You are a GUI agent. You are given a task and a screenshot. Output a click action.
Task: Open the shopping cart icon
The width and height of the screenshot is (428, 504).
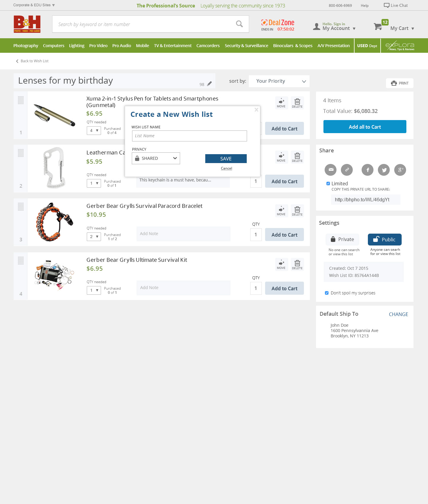tap(378, 27)
